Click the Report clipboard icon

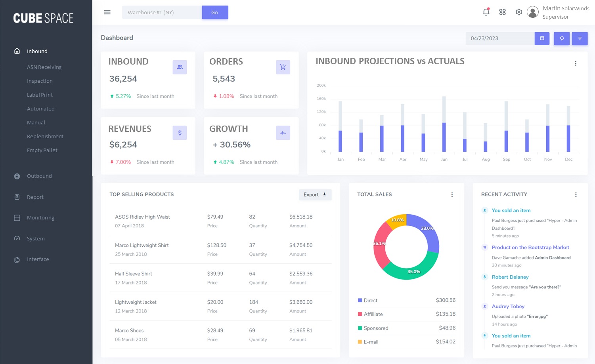(x=17, y=197)
